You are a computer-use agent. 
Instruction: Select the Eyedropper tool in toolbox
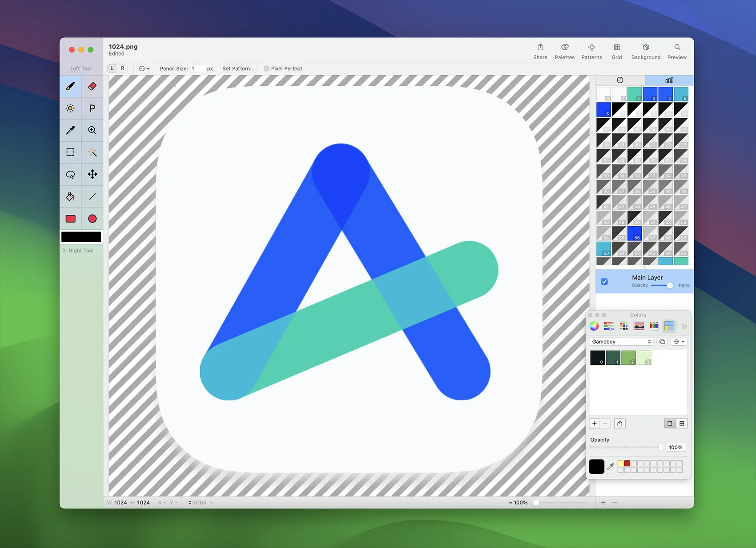pos(70,130)
